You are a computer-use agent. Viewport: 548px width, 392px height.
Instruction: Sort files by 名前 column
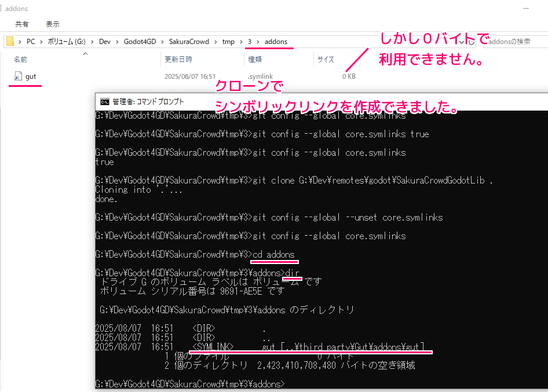(x=21, y=59)
